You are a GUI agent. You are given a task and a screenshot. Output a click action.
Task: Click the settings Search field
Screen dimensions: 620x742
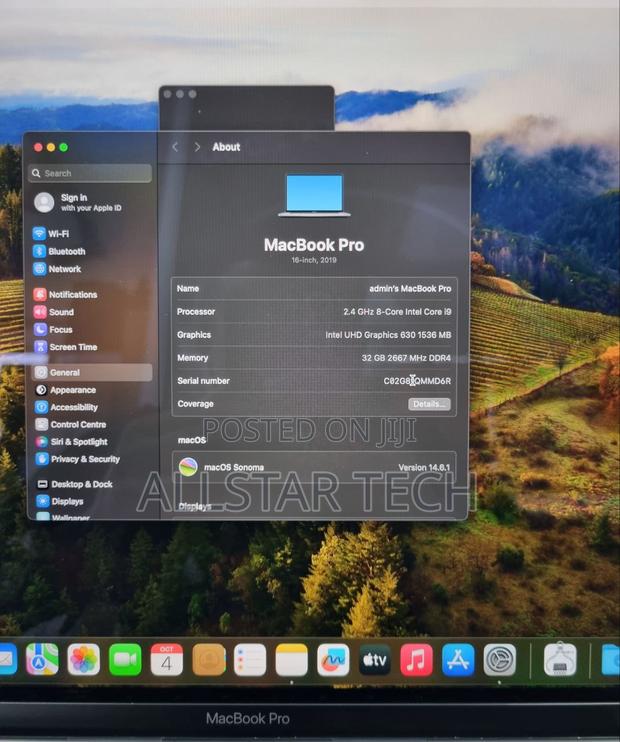tap(90, 173)
